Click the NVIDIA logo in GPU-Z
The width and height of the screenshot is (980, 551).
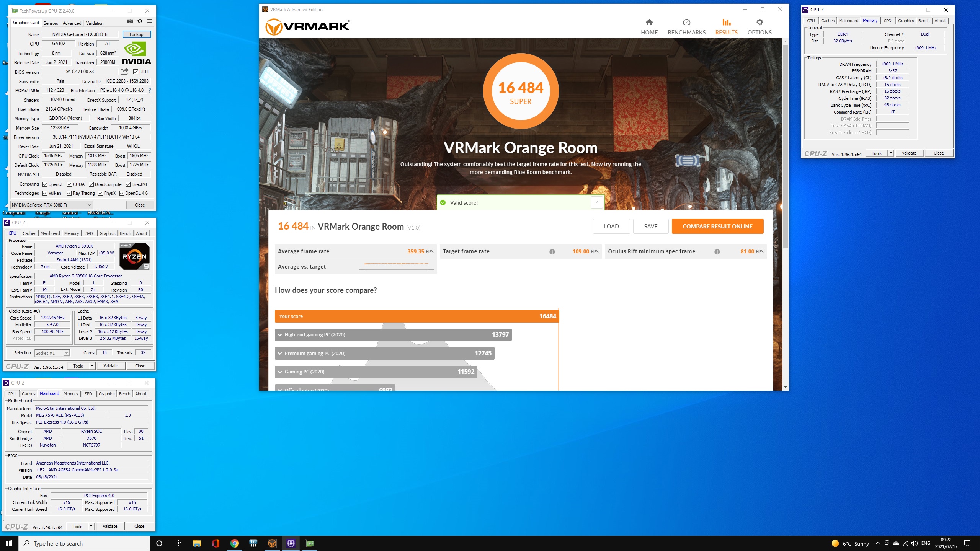click(136, 53)
